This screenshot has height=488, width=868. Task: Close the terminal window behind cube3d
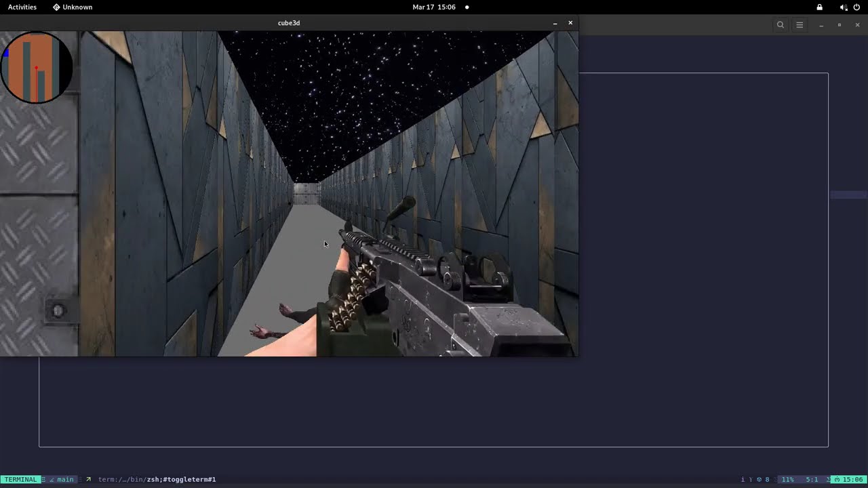pos(857,25)
